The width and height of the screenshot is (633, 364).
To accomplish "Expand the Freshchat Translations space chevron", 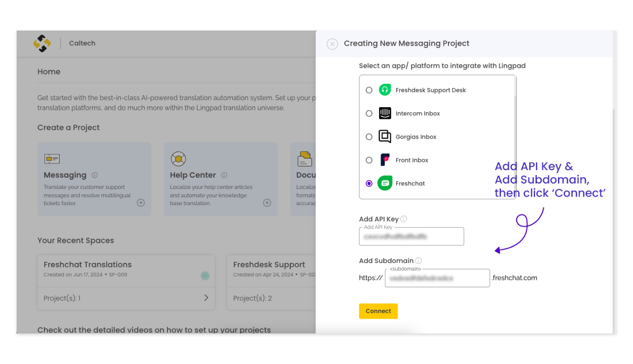I will pyautogui.click(x=206, y=298).
